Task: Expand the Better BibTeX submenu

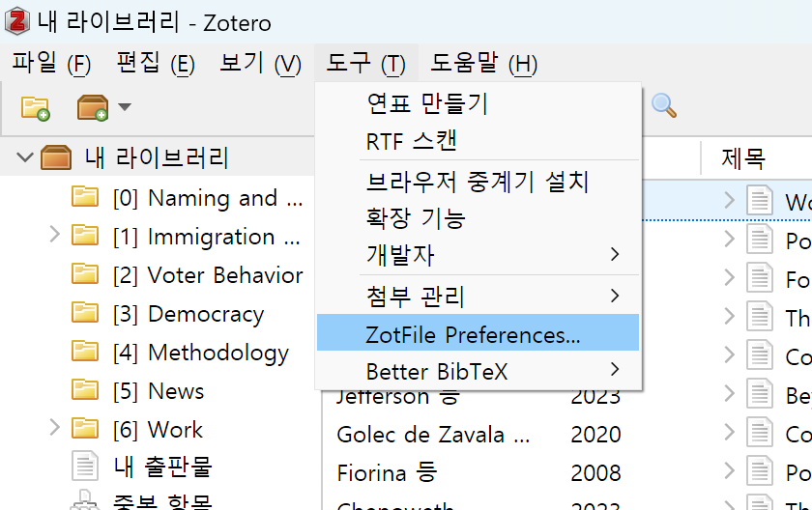Action: (x=478, y=371)
